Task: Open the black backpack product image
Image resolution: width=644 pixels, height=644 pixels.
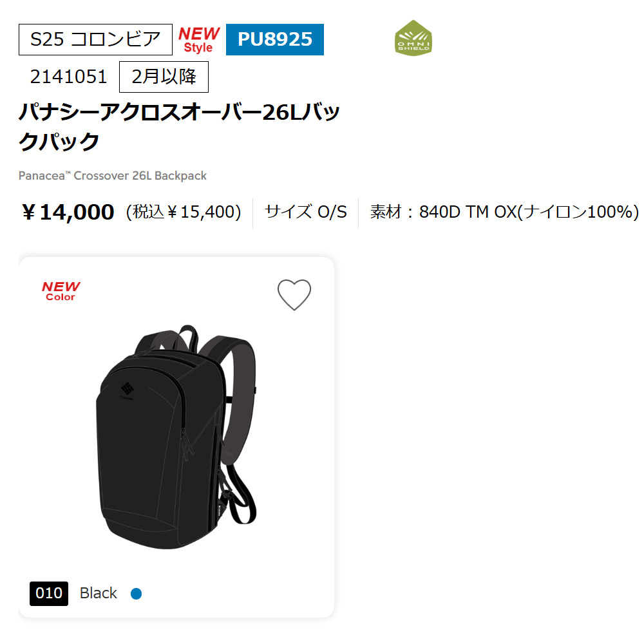Action: [x=176, y=437]
